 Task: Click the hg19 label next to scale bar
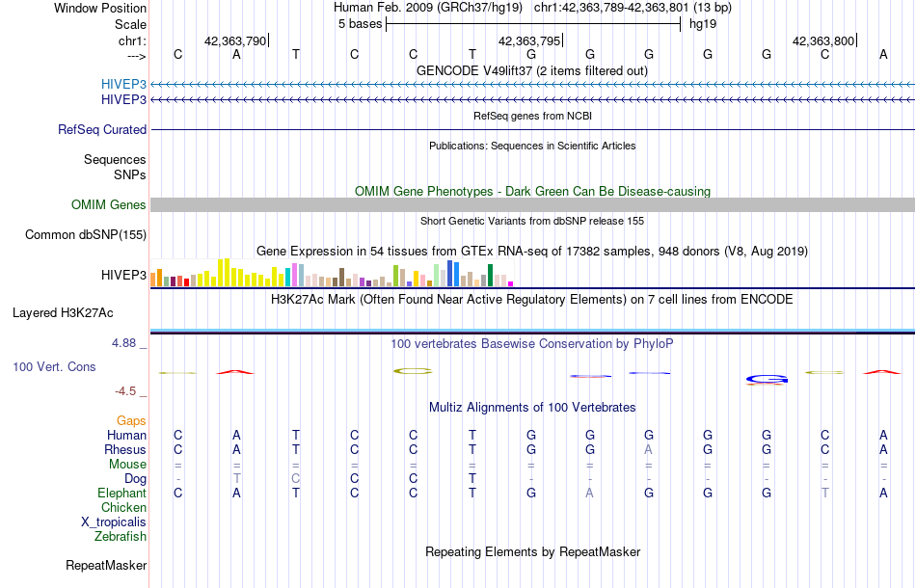pos(703,24)
